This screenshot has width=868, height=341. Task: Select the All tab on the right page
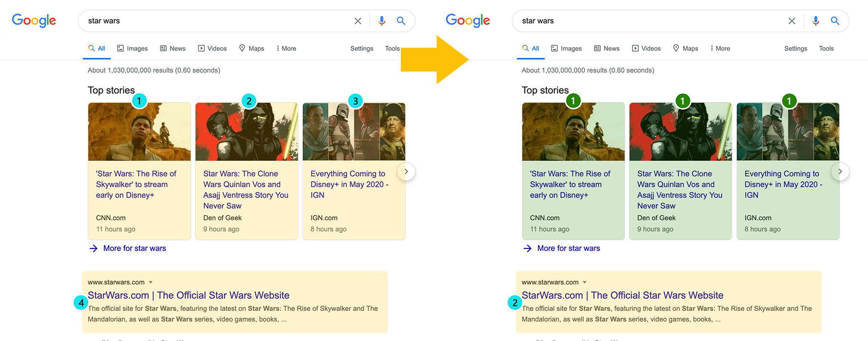point(531,48)
